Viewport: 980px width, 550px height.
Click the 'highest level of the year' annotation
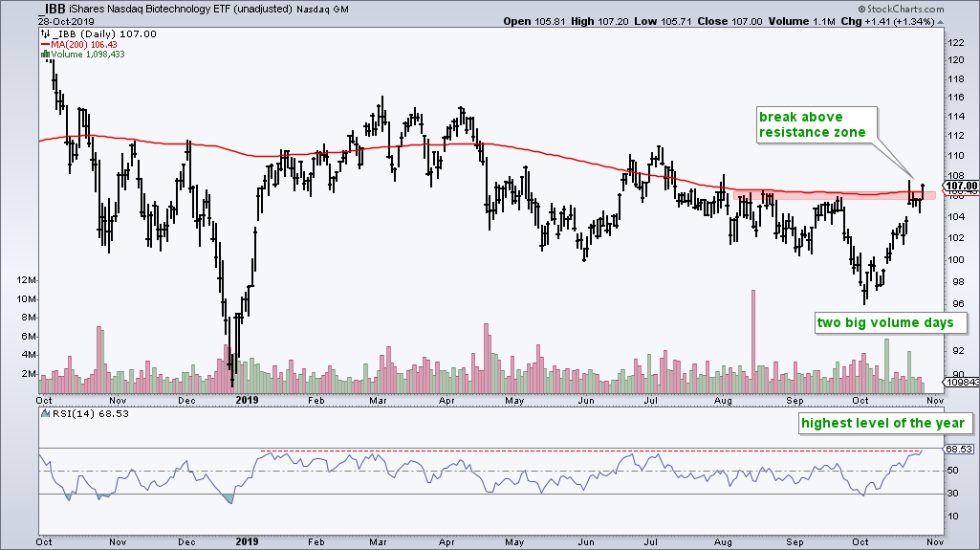(886, 423)
